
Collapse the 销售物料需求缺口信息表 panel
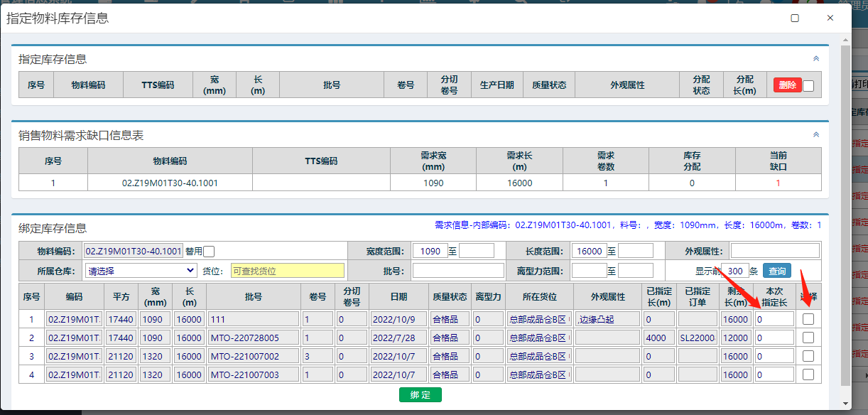click(x=816, y=134)
